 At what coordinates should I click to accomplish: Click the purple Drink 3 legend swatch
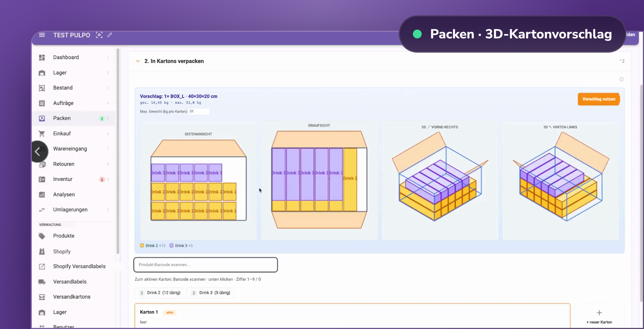point(172,246)
